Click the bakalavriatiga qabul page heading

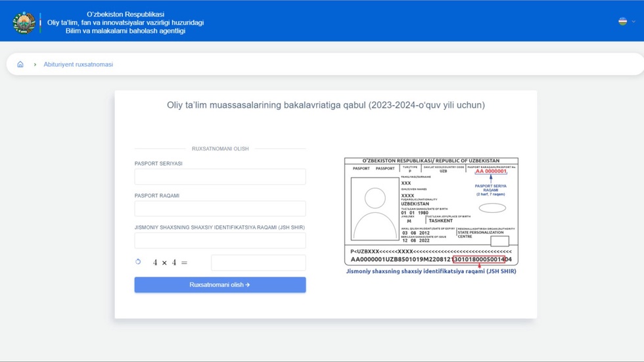click(325, 105)
